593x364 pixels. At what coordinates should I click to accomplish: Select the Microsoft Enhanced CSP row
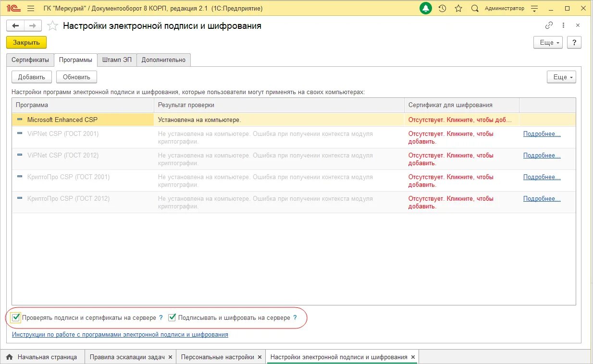click(x=294, y=120)
